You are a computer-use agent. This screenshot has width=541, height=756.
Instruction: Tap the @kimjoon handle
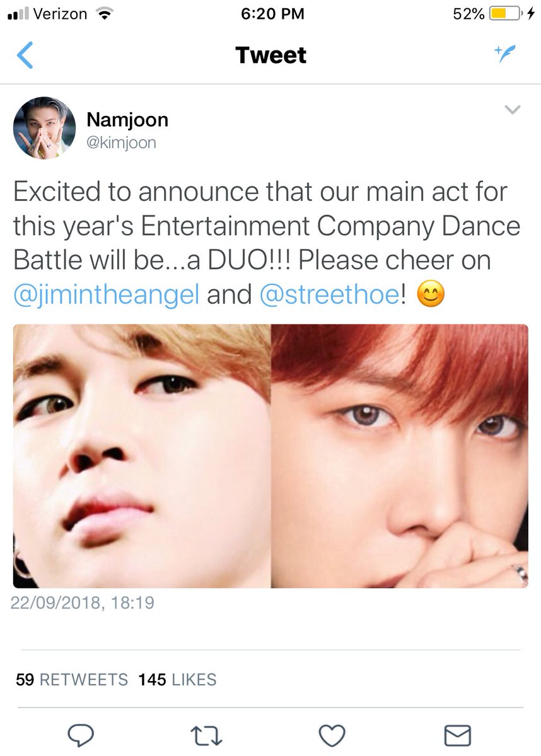click(121, 143)
